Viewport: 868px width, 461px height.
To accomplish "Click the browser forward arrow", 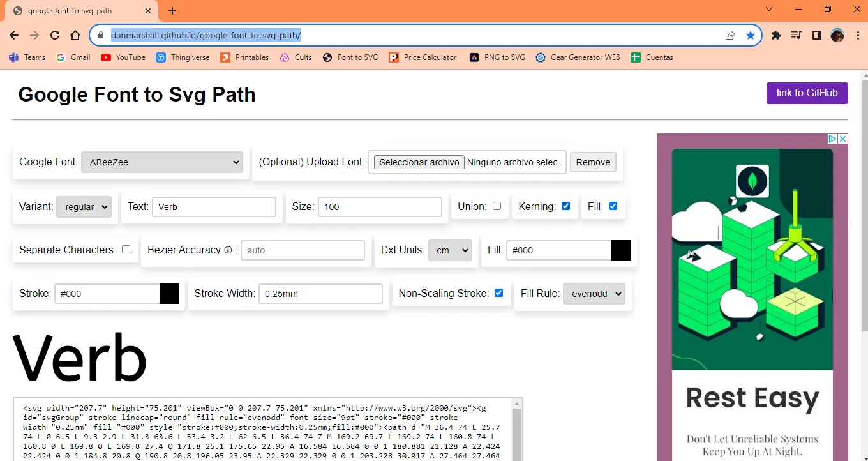I will click(34, 35).
